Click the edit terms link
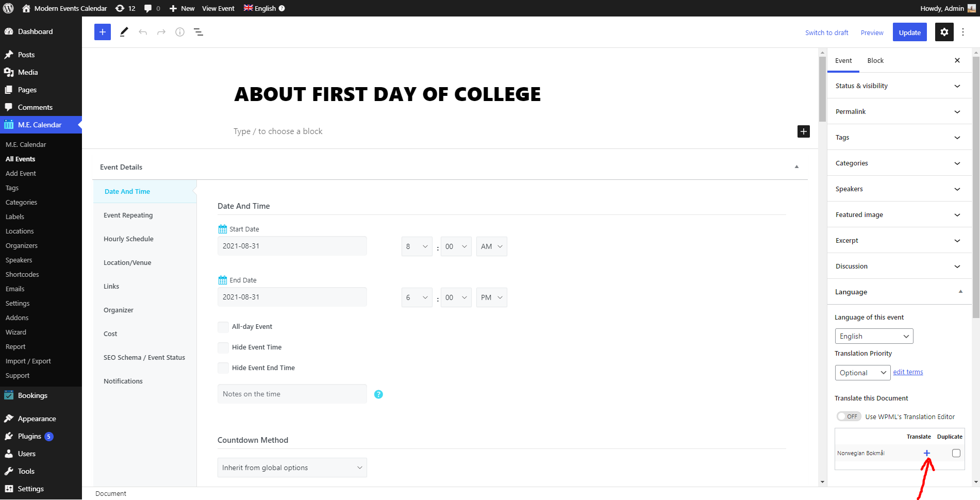980x500 pixels. 908,372
